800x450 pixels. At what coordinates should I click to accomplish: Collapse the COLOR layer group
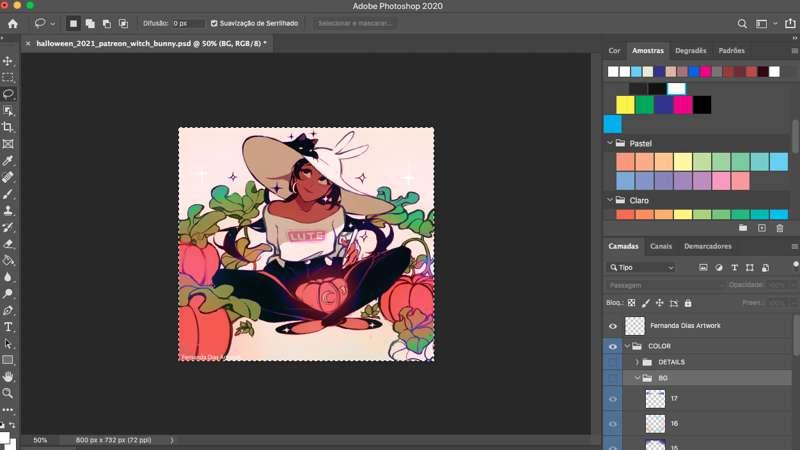[x=628, y=346]
